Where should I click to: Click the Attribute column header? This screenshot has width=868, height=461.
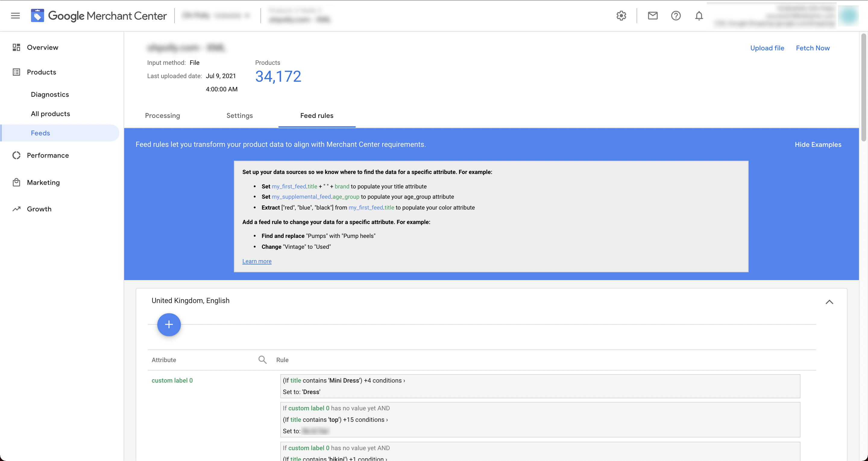[x=164, y=360]
